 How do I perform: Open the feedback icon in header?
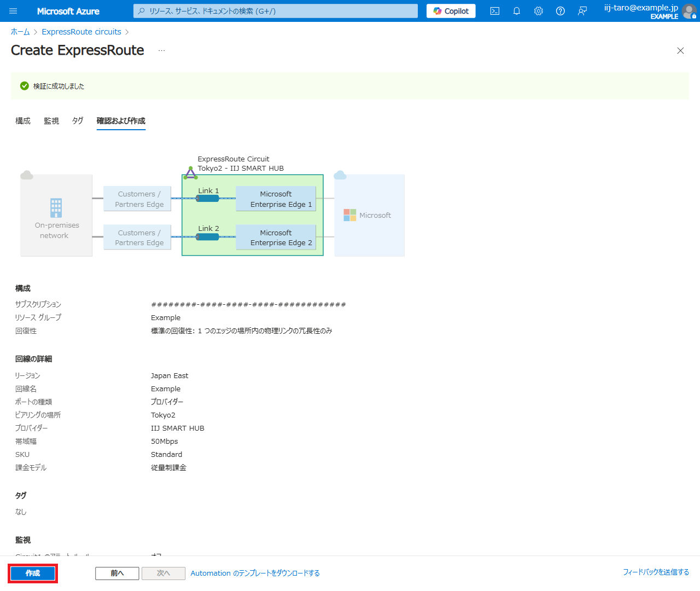coord(582,11)
